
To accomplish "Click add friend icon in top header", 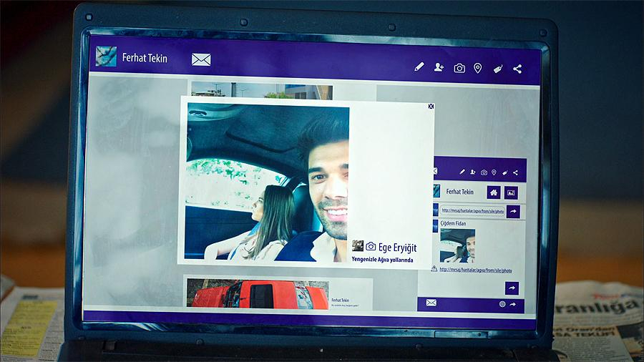I will tap(439, 67).
